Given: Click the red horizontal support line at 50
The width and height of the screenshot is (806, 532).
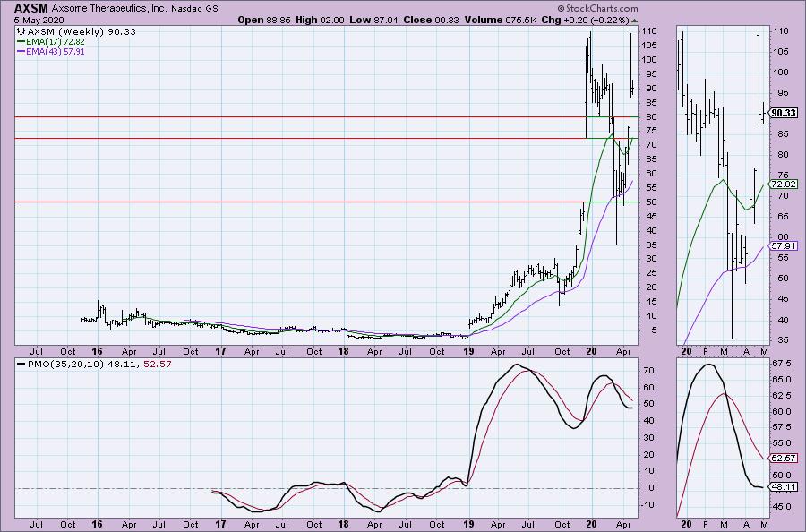Looking at the screenshot, I should (298, 202).
